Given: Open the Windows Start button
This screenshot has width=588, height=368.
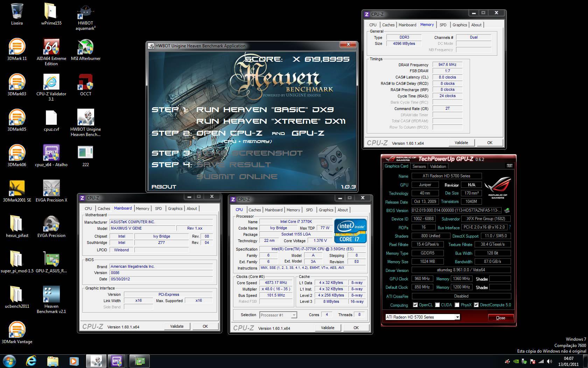Looking at the screenshot, I should click(x=9, y=361).
